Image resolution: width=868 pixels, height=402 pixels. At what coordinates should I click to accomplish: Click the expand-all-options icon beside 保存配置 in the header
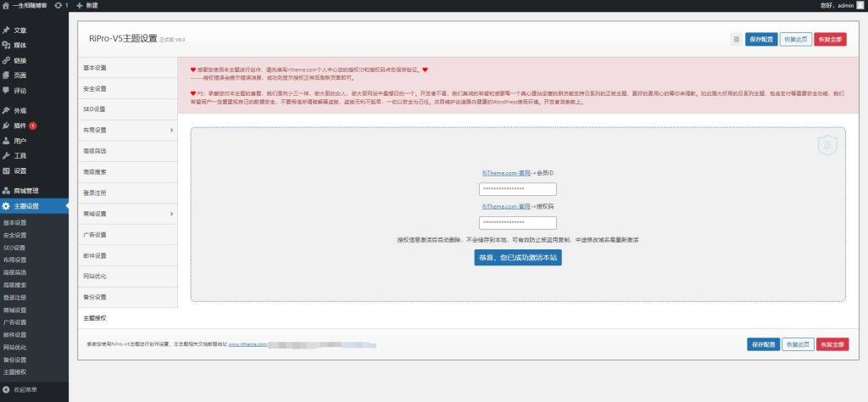coord(737,39)
